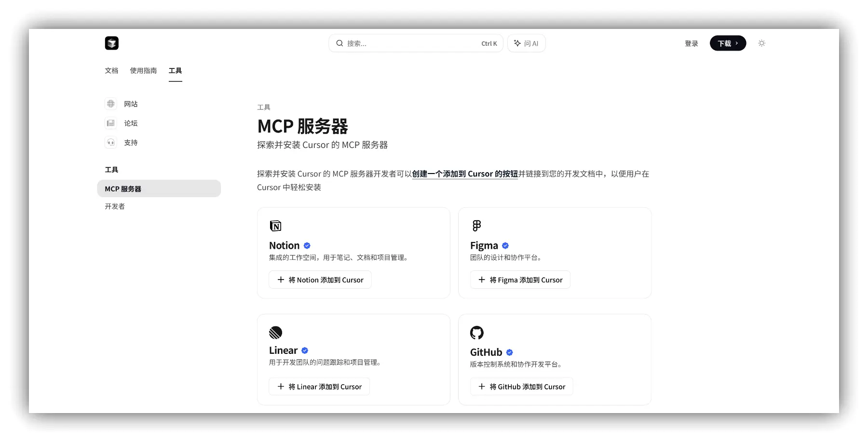Click the Notion card title
The image size is (868, 442).
(x=285, y=245)
